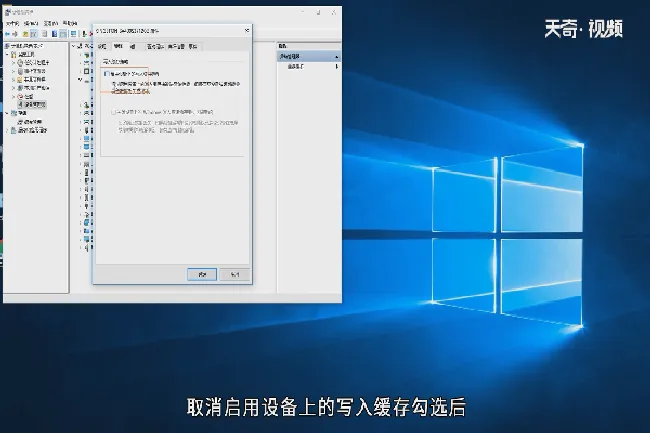
Task: Expand the Performance node
Action: (x=13, y=96)
